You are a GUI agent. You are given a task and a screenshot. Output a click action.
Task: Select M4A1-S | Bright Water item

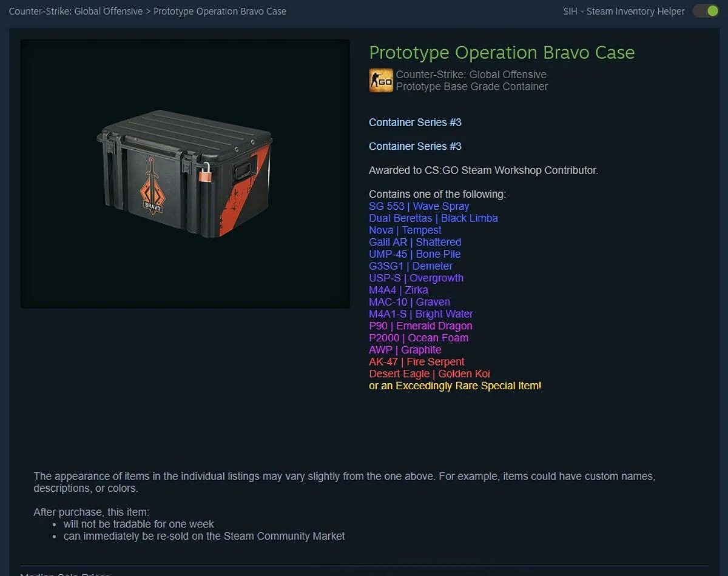click(x=421, y=314)
